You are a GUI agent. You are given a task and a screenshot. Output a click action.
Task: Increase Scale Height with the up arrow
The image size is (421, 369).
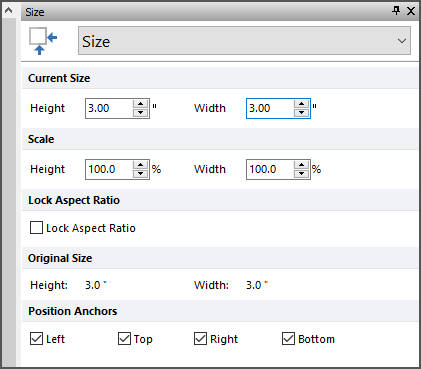(141, 165)
